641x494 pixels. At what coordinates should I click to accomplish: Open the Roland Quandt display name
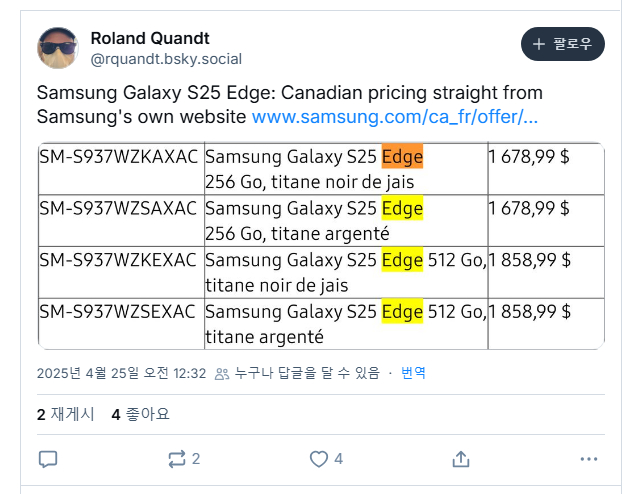click(x=150, y=38)
